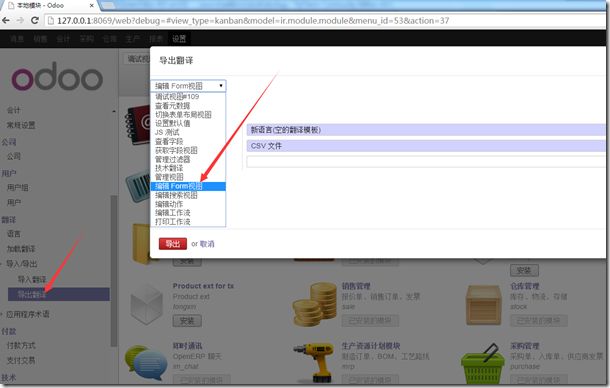Screen dimensions: 610x388
Task: Open the 销售 top menu
Action: [x=40, y=39]
